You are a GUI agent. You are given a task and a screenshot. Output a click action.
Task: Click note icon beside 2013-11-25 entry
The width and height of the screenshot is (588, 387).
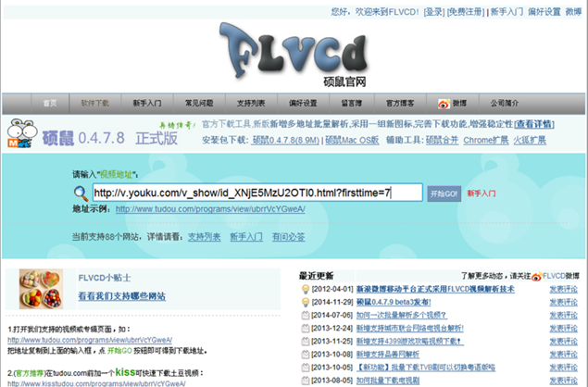click(x=306, y=342)
